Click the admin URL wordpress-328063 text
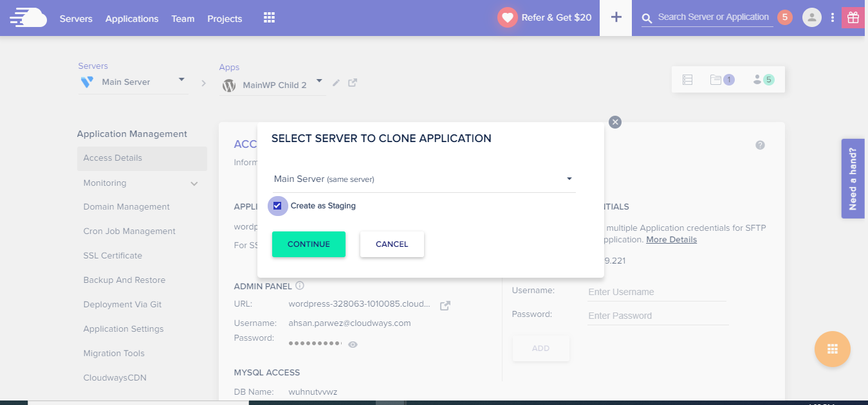This screenshot has height=405, width=868. [359, 304]
